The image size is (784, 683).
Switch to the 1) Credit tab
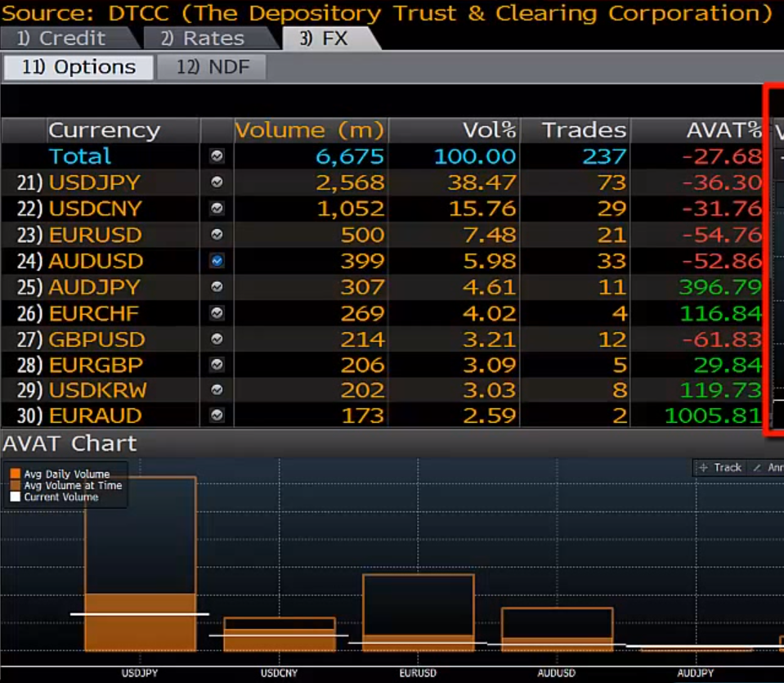point(68,38)
